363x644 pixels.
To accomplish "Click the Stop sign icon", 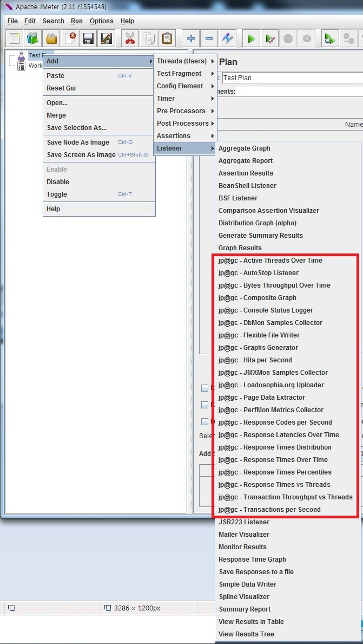I will click(x=288, y=38).
